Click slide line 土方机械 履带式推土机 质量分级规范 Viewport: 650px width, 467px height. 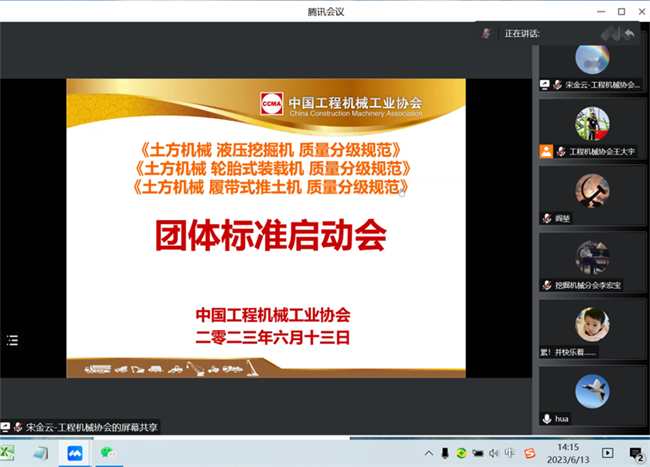click(271, 187)
